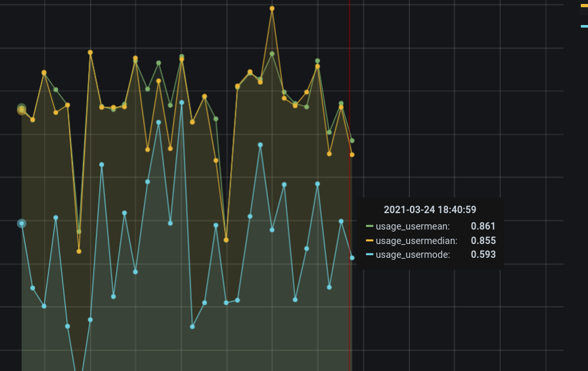
Task: Click the tooltip timestamp 2021-03-24 18:40:59
Action: point(430,210)
